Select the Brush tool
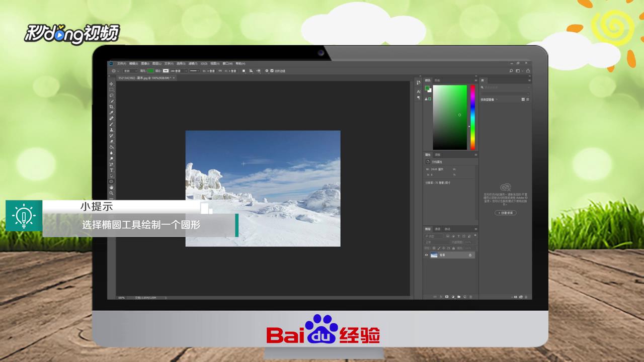Screen dimensions: 644x362 [x=111, y=124]
